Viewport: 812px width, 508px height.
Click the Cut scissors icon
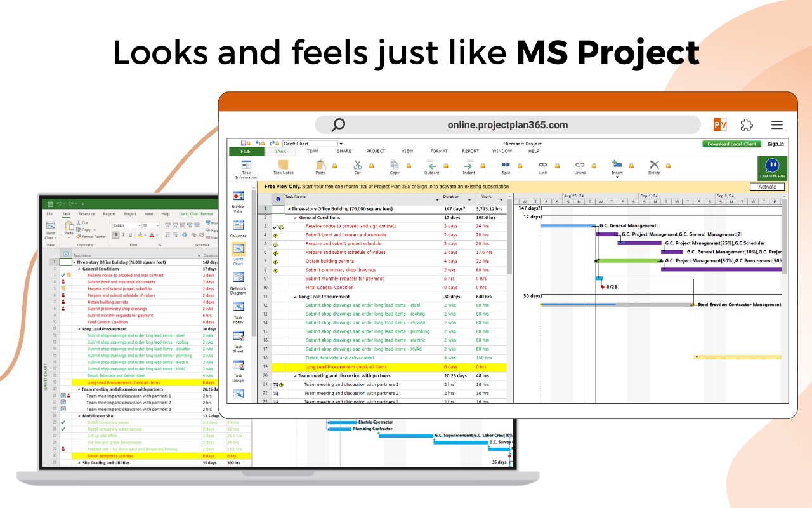pos(357,165)
